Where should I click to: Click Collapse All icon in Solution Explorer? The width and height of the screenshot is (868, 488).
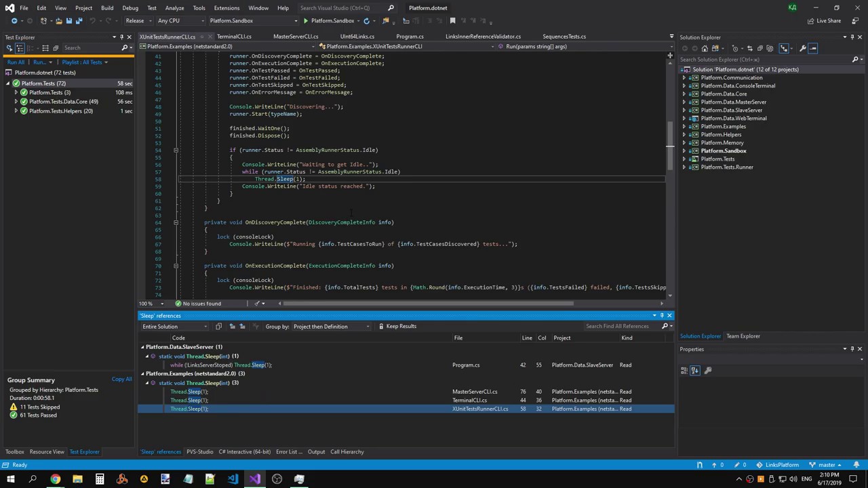pos(760,48)
